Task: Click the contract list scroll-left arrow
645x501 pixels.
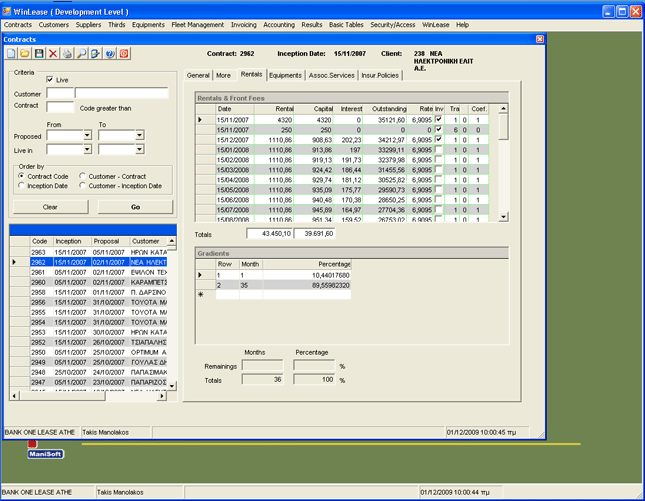Action: [14, 396]
